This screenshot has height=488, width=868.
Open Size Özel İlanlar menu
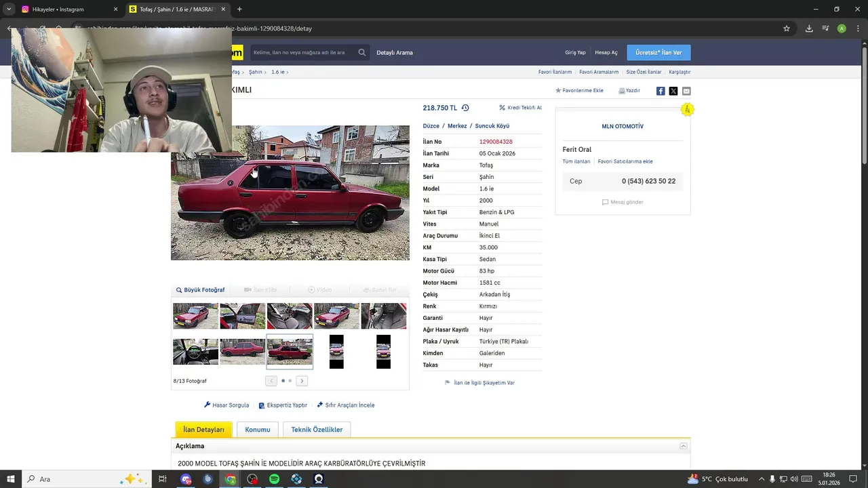point(644,72)
